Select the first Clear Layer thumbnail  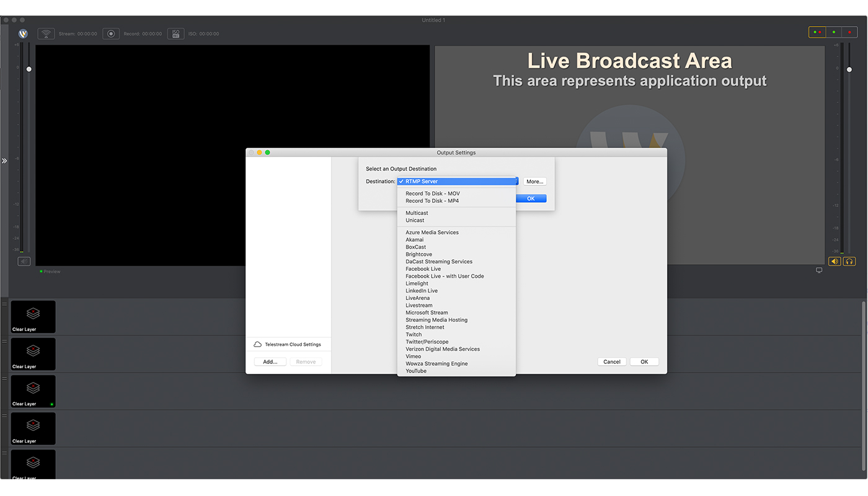click(33, 317)
